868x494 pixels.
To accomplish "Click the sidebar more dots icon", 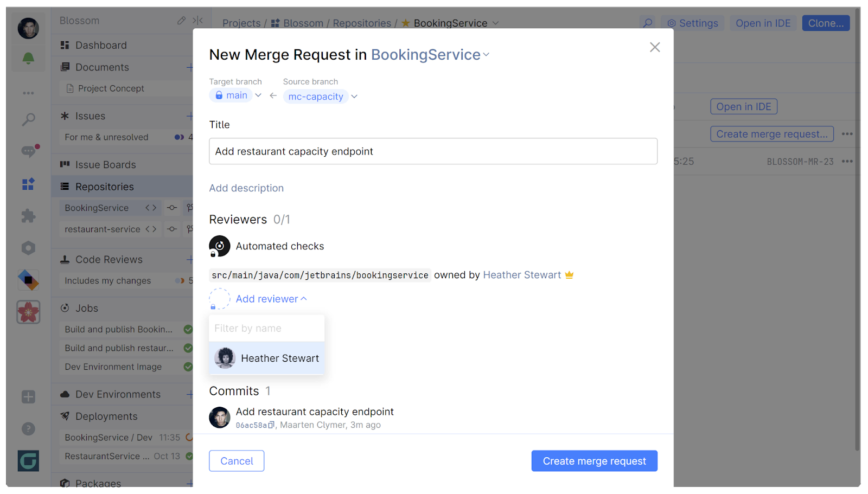I will pos(28,93).
